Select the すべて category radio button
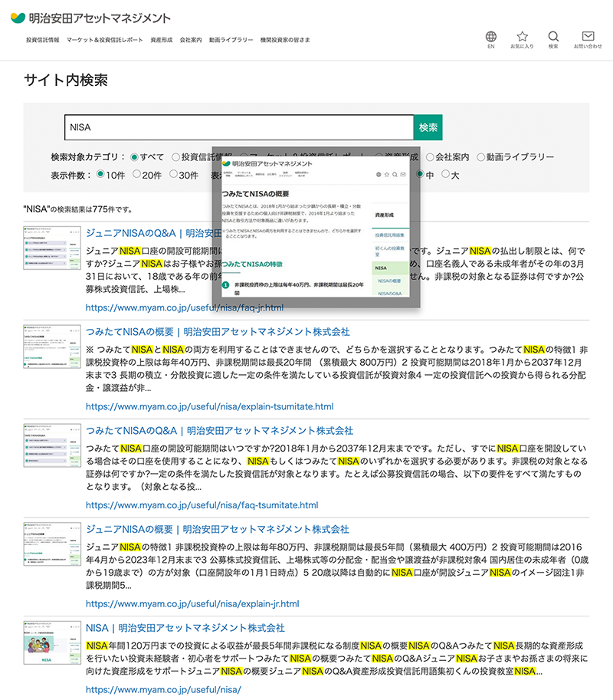Image resolution: width=613 pixels, height=700 pixels. tap(134, 157)
